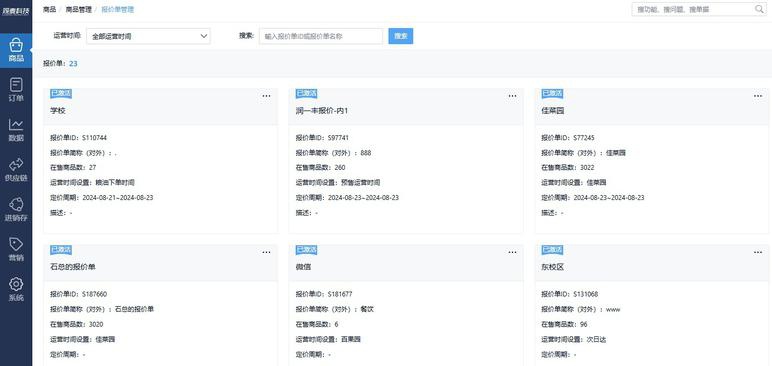
Task: Open the 数据 chart sidebar section
Action: [x=16, y=130]
